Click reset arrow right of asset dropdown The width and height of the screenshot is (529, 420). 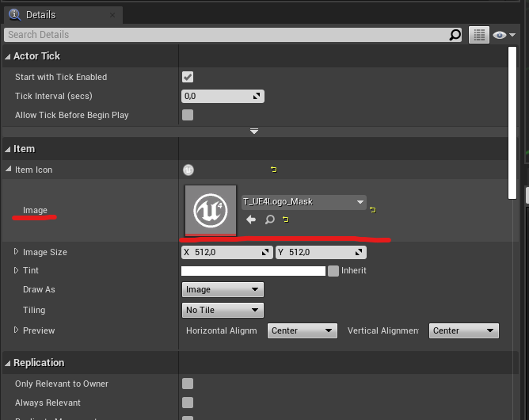click(372, 210)
